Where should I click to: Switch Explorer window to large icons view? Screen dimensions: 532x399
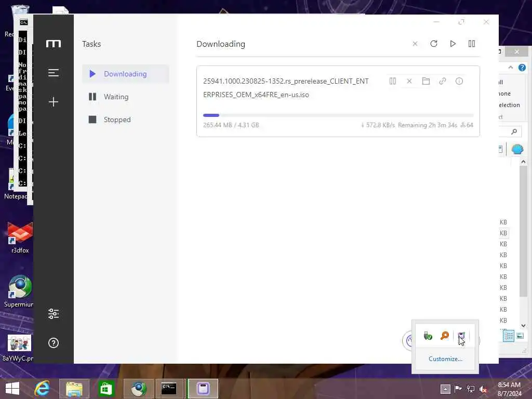point(520,336)
